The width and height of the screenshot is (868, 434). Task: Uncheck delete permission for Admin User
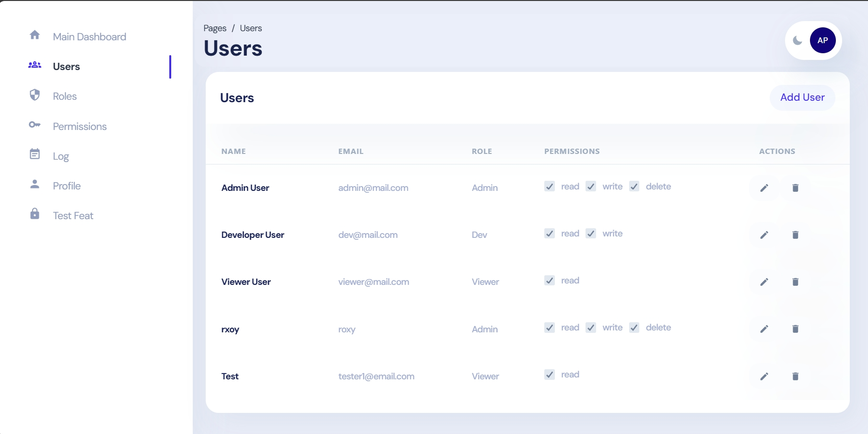click(x=634, y=187)
